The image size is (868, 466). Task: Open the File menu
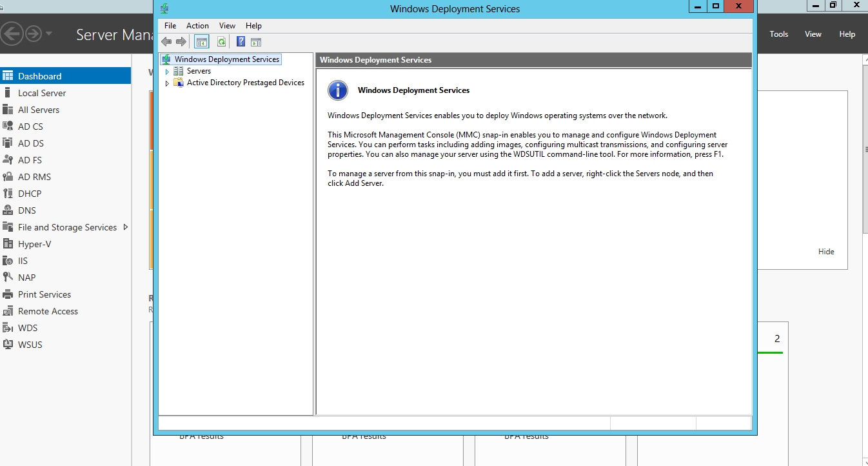[170, 26]
